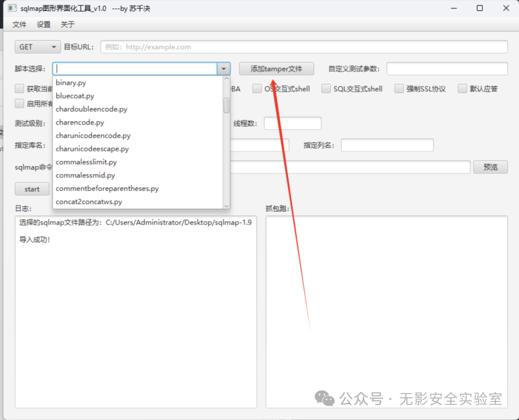Select binary.py from the script list
This screenshot has width=519, height=420.
(138, 83)
